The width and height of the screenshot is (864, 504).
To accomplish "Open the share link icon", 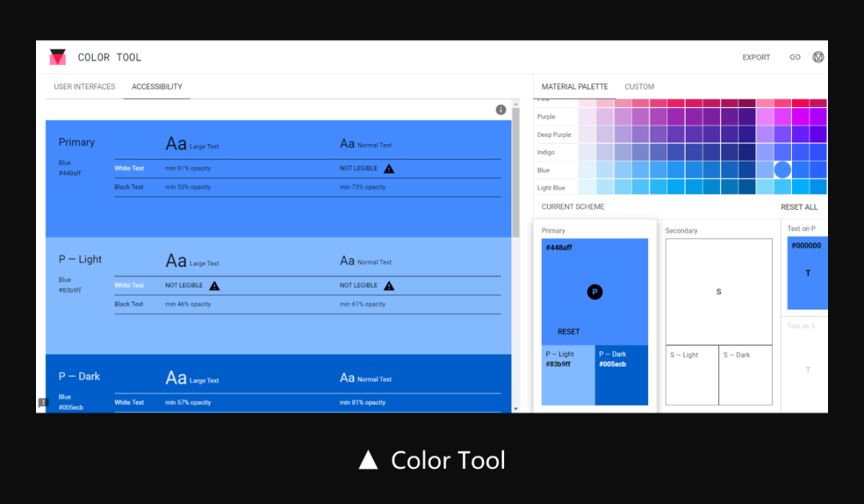I will click(794, 57).
